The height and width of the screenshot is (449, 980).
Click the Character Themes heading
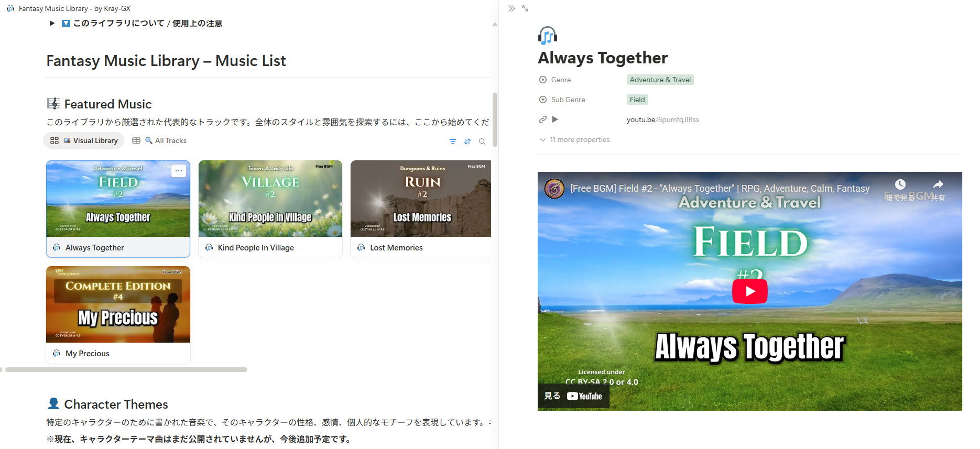click(x=116, y=404)
